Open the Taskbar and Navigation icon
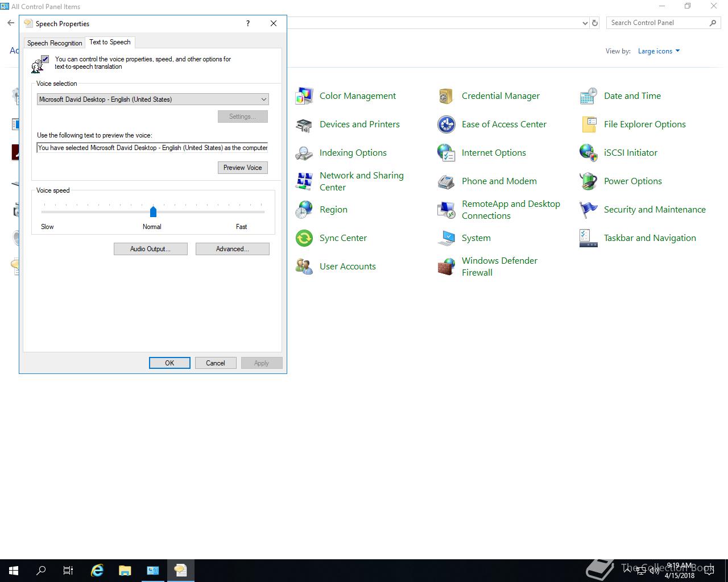The width and height of the screenshot is (728, 582). coord(589,238)
